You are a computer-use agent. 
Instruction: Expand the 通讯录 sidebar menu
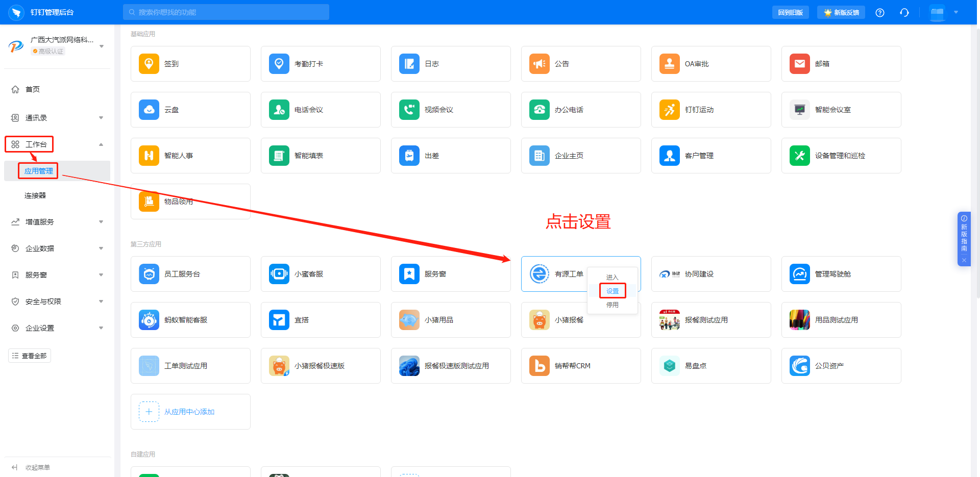click(101, 118)
